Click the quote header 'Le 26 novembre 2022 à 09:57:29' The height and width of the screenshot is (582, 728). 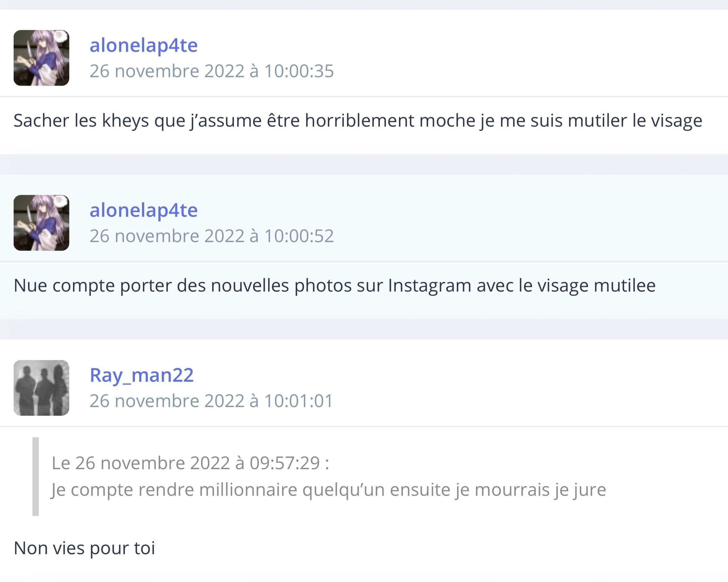[190, 463]
